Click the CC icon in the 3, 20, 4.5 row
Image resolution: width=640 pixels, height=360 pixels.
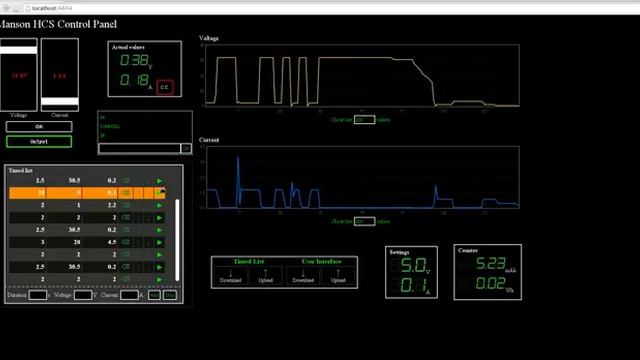126,242
